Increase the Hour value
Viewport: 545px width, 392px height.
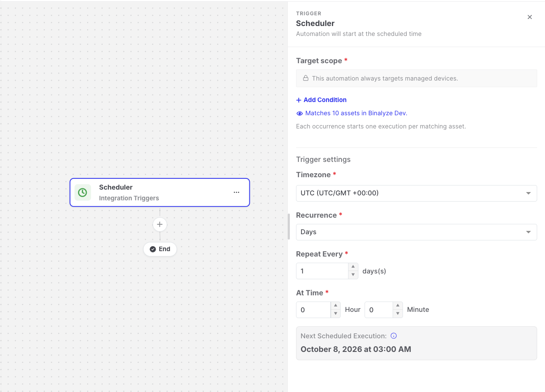click(x=336, y=306)
